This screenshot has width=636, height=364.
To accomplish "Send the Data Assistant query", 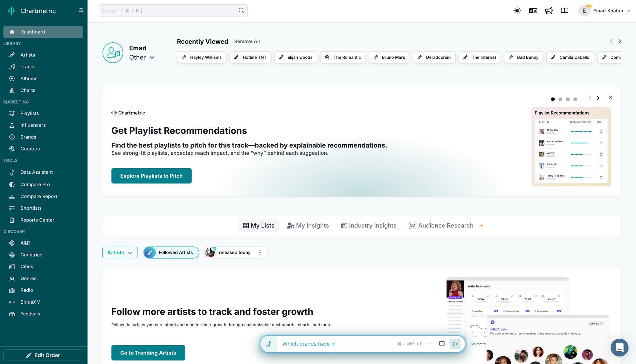I will [x=455, y=344].
